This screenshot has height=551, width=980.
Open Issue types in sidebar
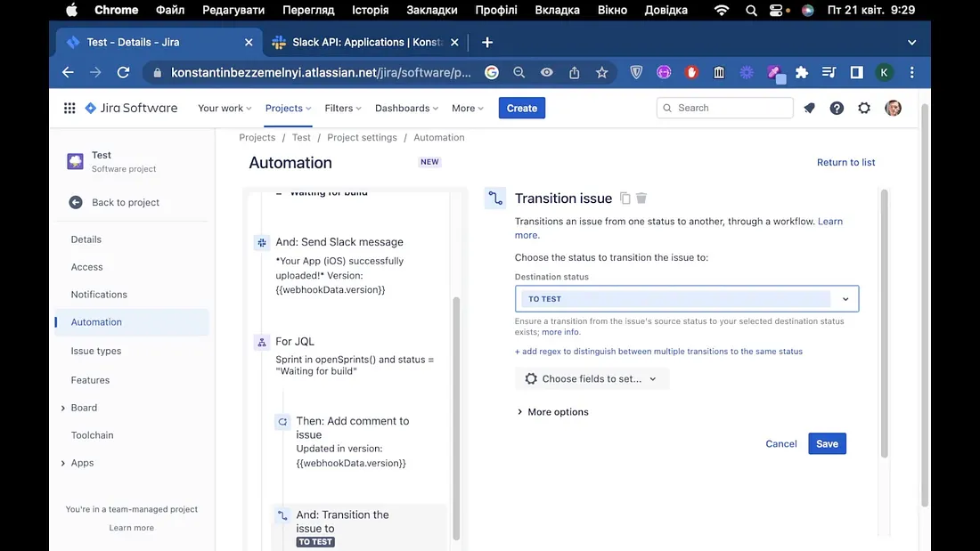click(x=95, y=351)
